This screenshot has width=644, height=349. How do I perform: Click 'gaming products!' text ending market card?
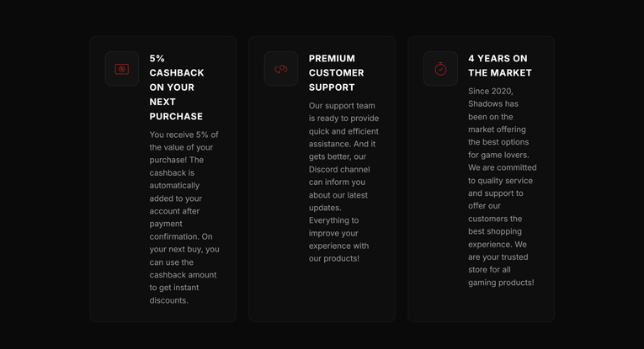pyautogui.click(x=501, y=283)
